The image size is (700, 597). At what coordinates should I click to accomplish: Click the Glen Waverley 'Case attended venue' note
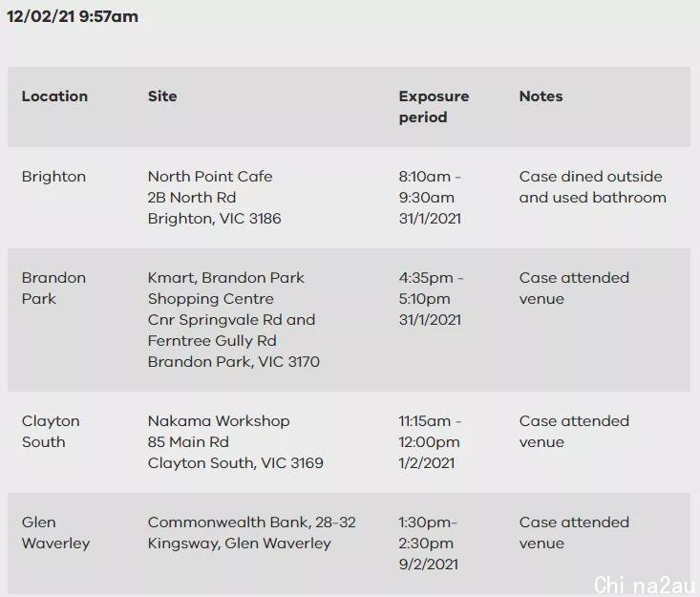coord(574,533)
